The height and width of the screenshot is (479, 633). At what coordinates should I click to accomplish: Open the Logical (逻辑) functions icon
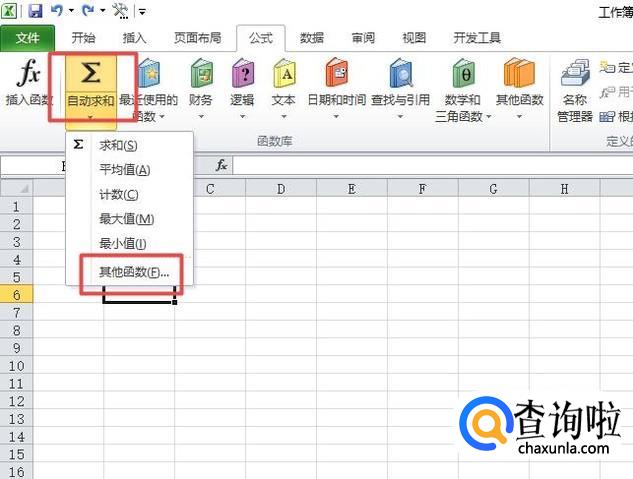click(242, 75)
